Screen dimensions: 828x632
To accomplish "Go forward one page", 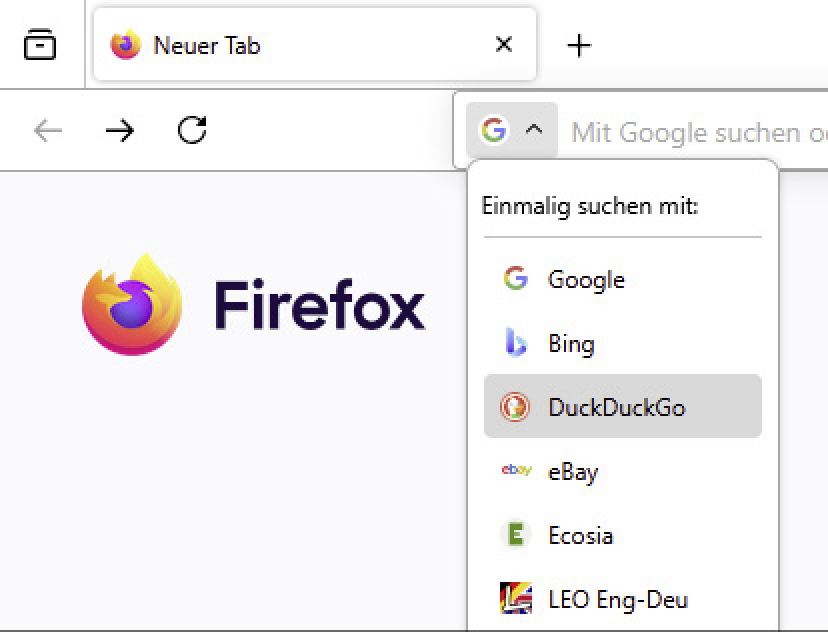I will [x=120, y=130].
